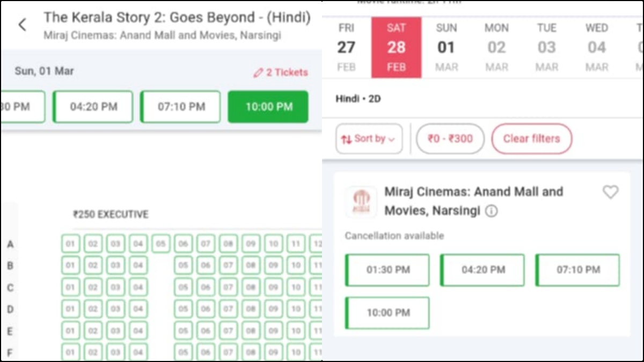Screen dimensions: 644x362
Task: Click the Clear filters button
Action: [x=531, y=139]
